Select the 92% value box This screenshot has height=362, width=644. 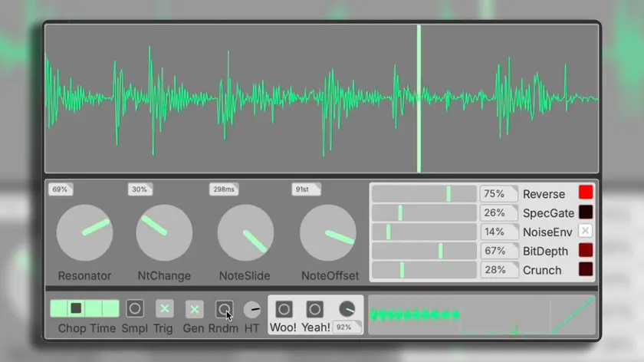point(347,327)
